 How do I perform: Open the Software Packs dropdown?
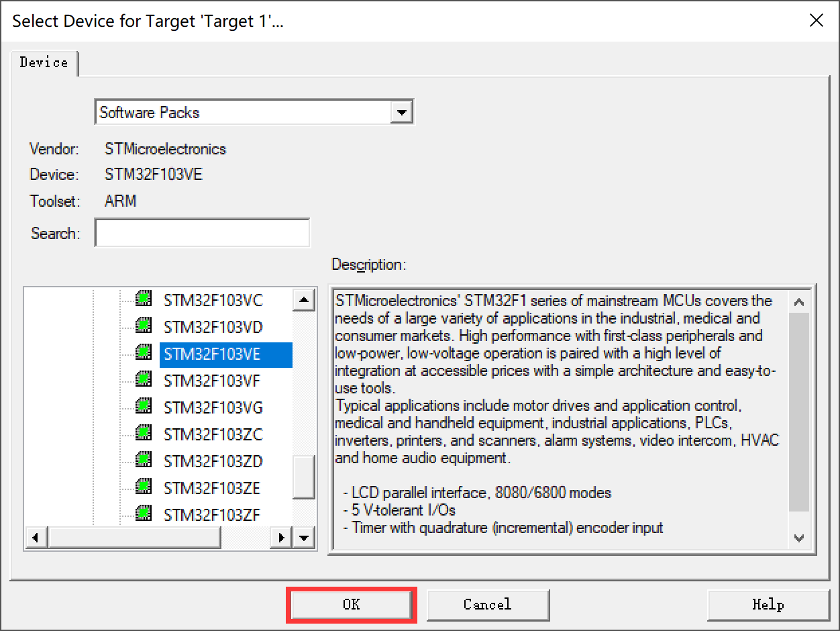point(401,112)
